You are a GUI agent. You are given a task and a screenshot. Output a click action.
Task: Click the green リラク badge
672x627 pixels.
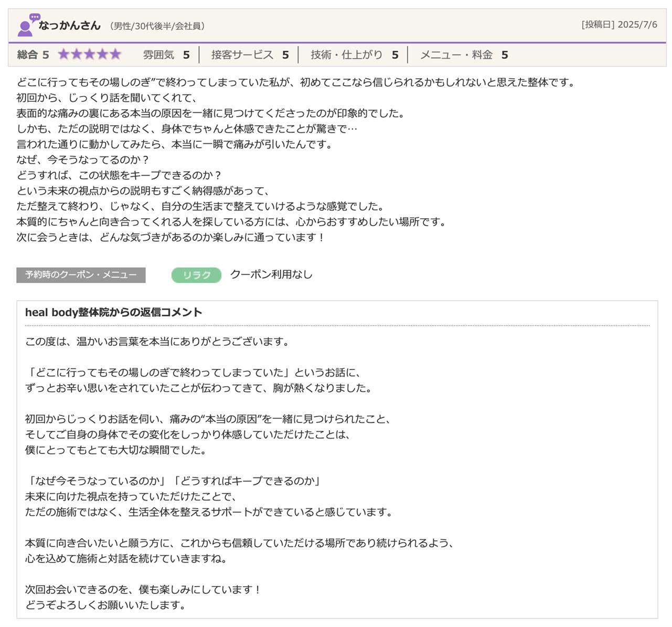point(196,275)
